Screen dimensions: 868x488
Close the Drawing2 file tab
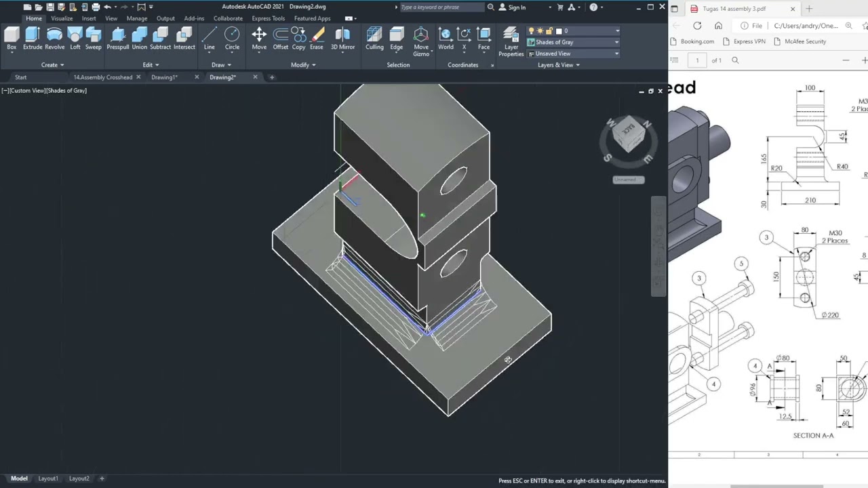coord(255,77)
